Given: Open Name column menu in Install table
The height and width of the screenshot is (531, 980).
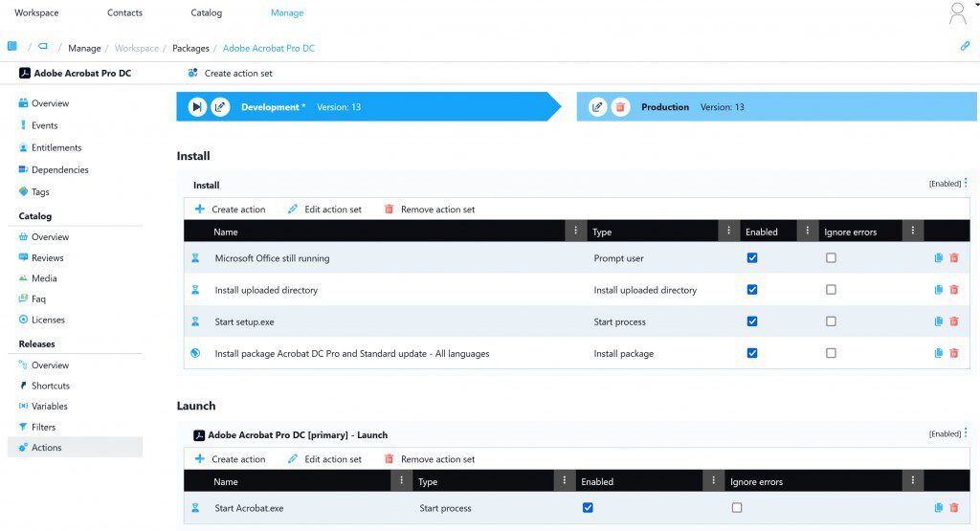Looking at the screenshot, I should [x=575, y=231].
